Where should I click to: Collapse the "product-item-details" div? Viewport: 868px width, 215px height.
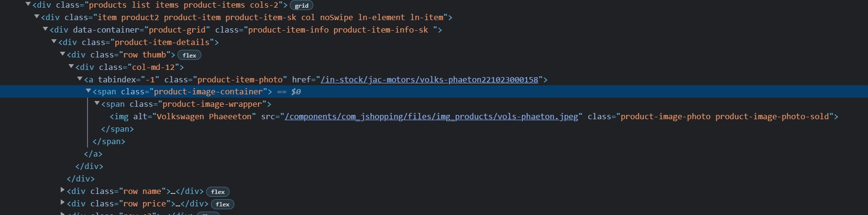pos(54,42)
